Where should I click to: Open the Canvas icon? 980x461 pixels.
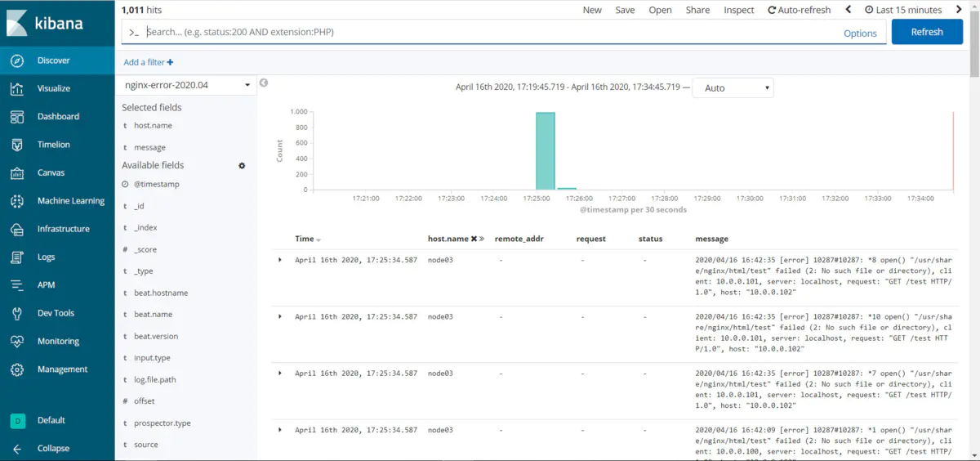coord(17,172)
